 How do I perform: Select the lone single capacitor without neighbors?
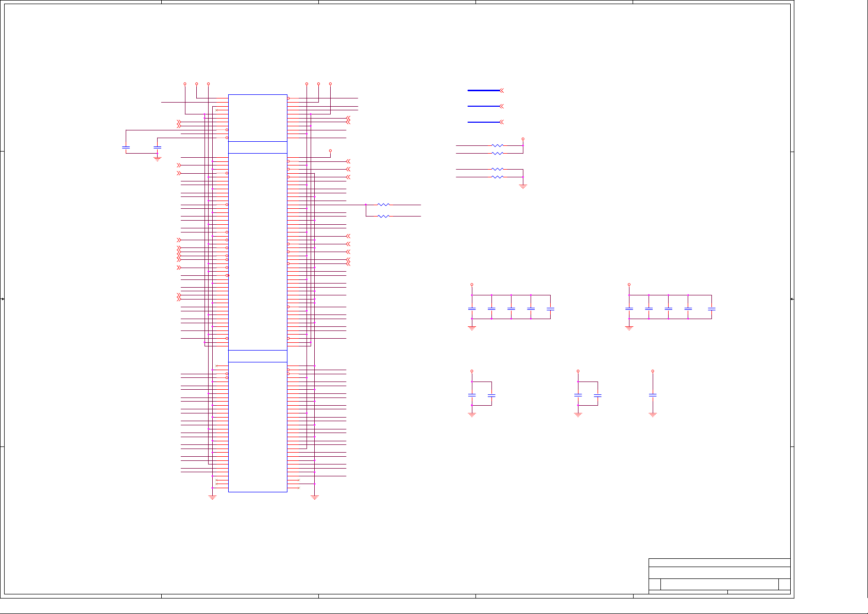click(653, 395)
